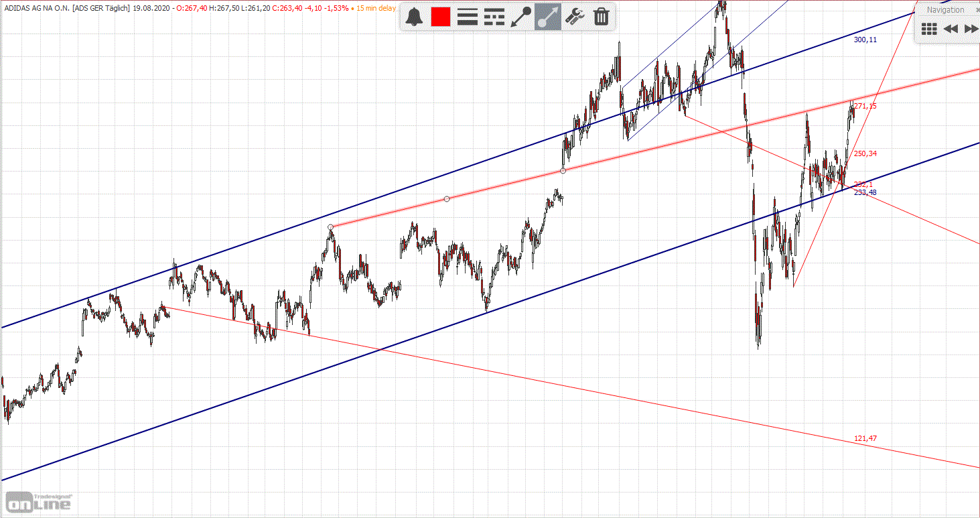Viewport: 980px width, 518px height.
Task: Choose line thickness from solid-lines icon
Action: pyautogui.click(x=467, y=17)
